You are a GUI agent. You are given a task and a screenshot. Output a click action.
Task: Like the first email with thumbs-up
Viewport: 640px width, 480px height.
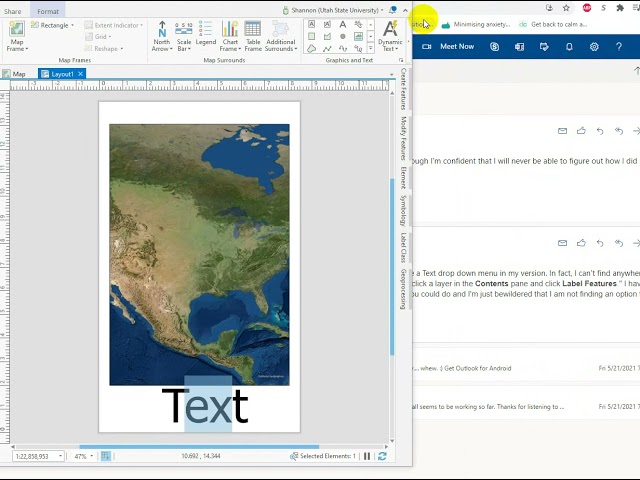(x=581, y=131)
